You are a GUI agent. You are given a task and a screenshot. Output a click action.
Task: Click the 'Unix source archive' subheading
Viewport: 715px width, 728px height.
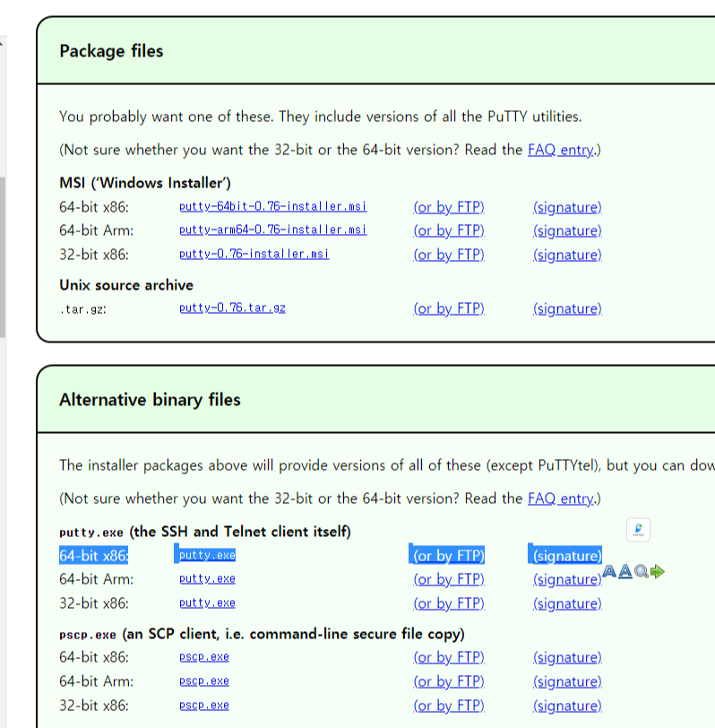pos(126,285)
